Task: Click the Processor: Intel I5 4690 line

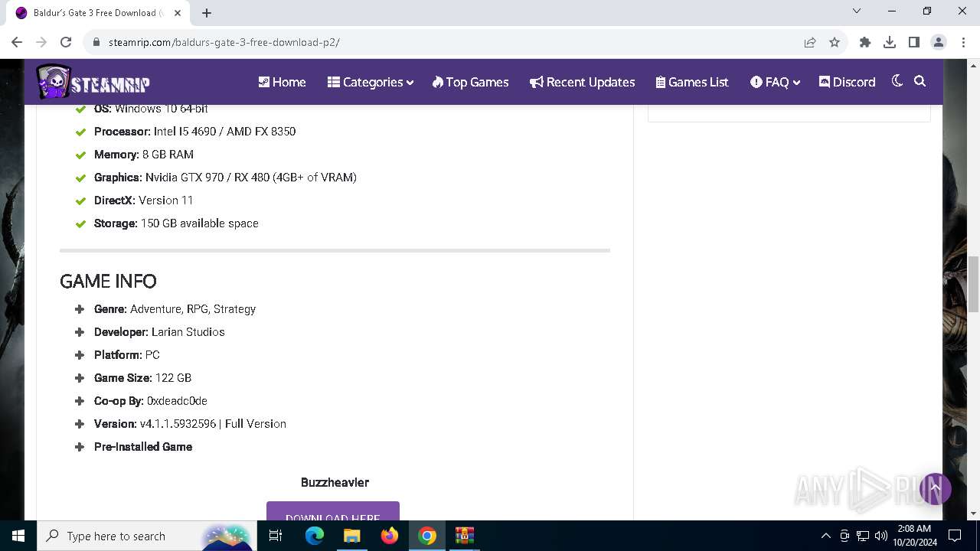Action: pyautogui.click(x=194, y=132)
